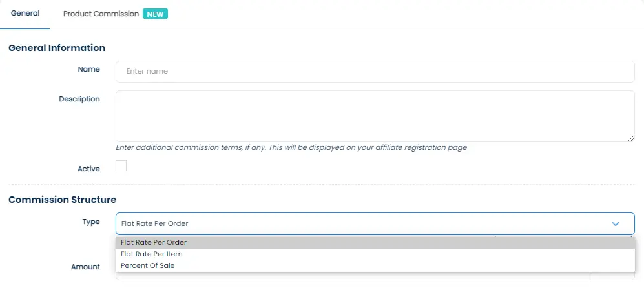The height and width of the screenshot is (290, 644).
Task: Click the Amount field label
Action: (x=85, y=267)
